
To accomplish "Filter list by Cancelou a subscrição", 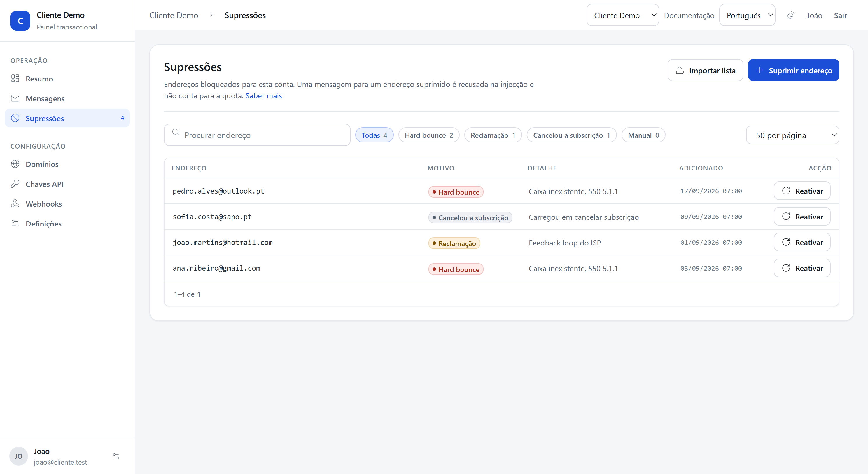I will 571,135.
